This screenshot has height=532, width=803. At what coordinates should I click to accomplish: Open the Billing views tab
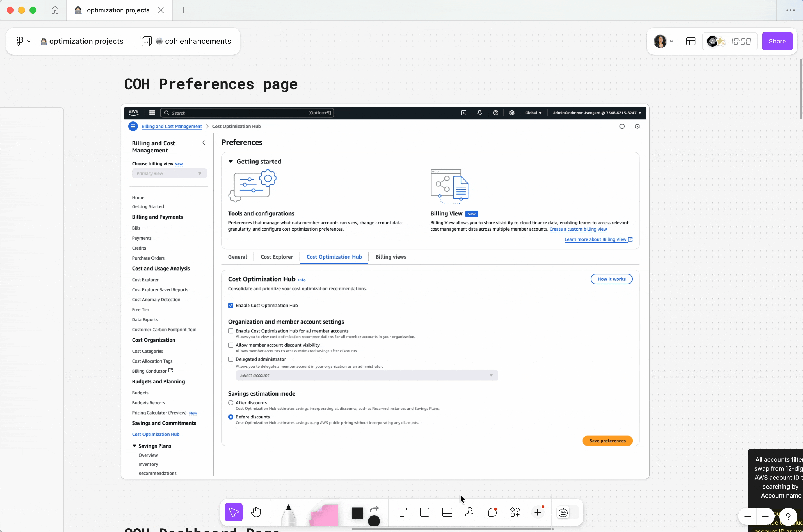[391, 257]
